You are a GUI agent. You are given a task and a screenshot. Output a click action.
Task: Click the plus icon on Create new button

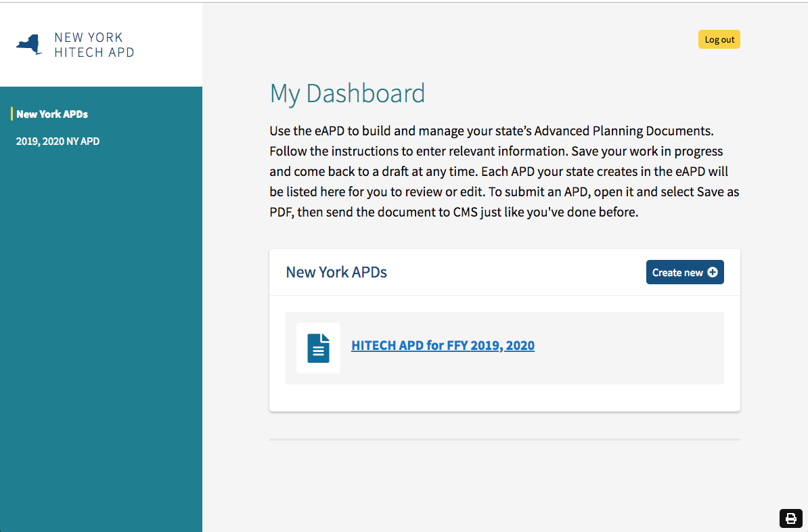[713, 272]
